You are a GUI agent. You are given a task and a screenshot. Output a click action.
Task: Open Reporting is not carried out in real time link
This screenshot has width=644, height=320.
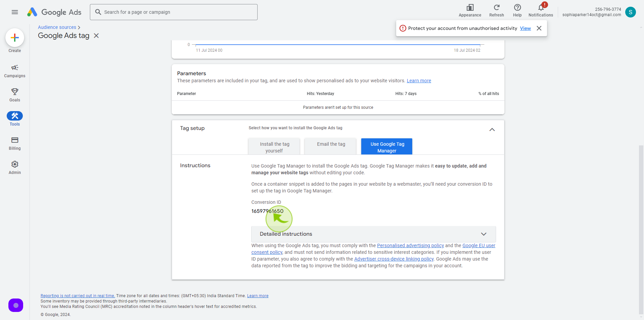click(78, 296)
